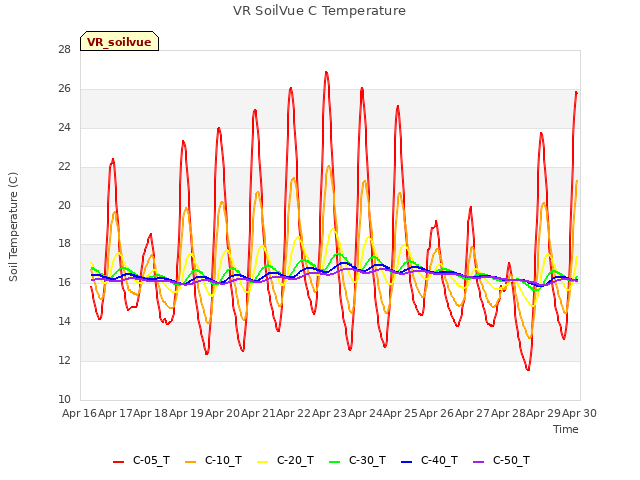Click the Apr 26 date tick label
This screenshot has width=640, height=480.
[x=436, y=413]
